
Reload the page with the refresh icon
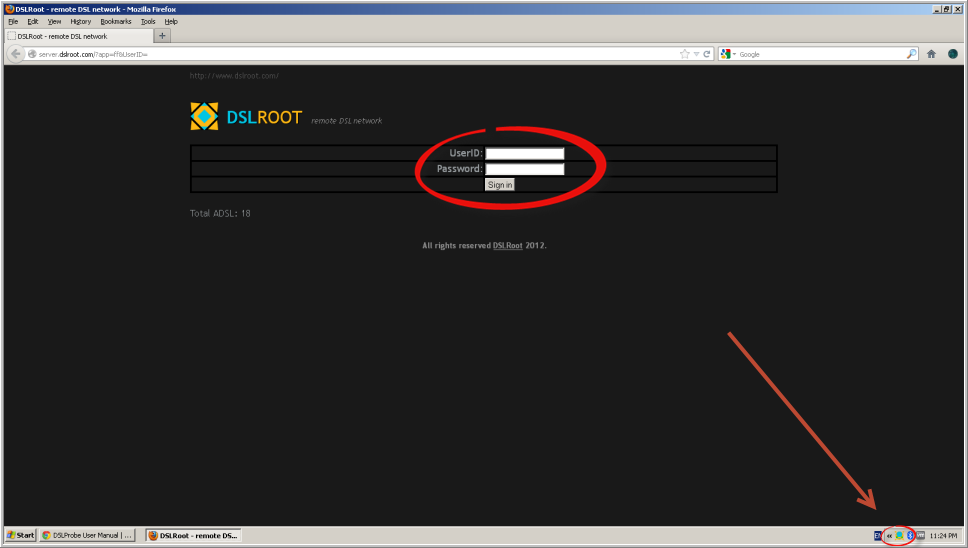(707, 54)
